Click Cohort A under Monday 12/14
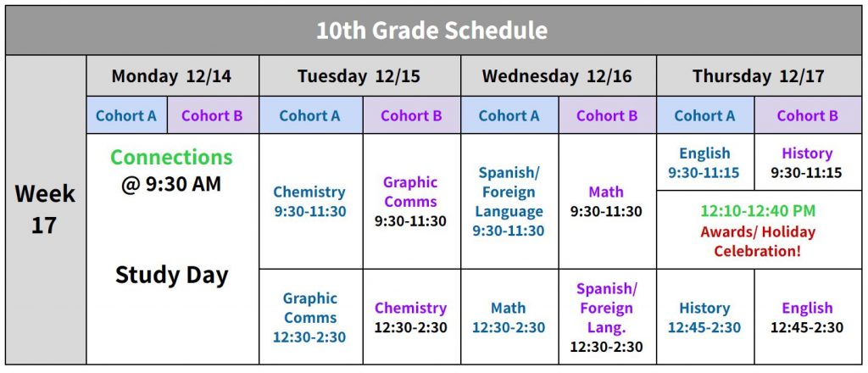Image resolution: width=868 pixels, height=373 pixels. click(126, 115)
